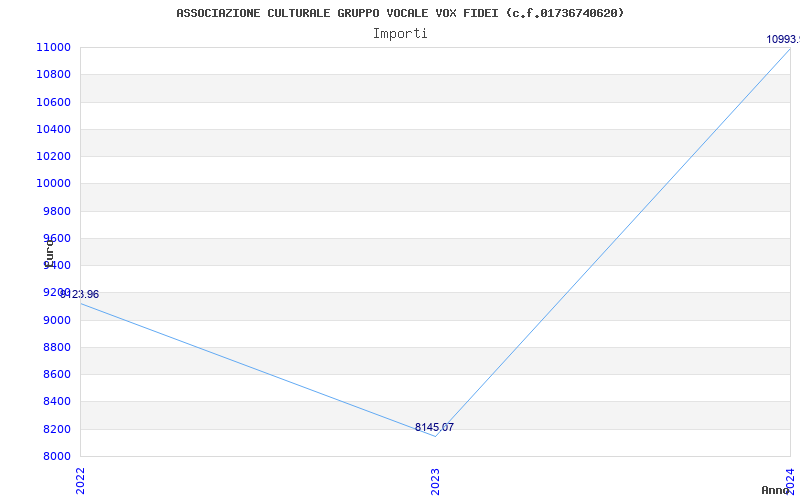Click the 2024 x-axis label
Viewport: 800px width, 500px height.
790,480
